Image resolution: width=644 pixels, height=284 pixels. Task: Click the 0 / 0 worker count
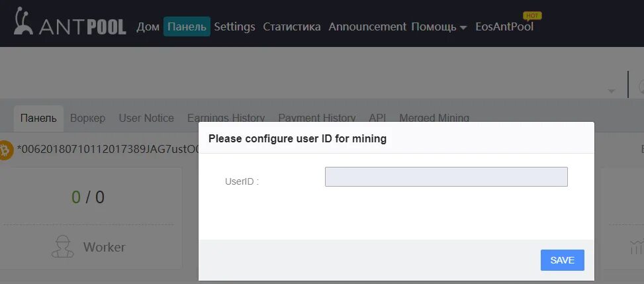point(88,198)
